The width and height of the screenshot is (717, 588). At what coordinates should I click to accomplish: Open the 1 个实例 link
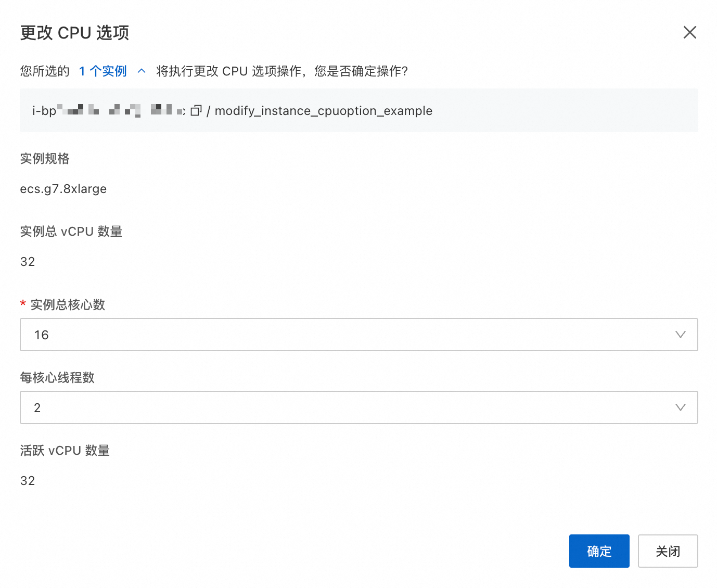click(x=103, y=71)
